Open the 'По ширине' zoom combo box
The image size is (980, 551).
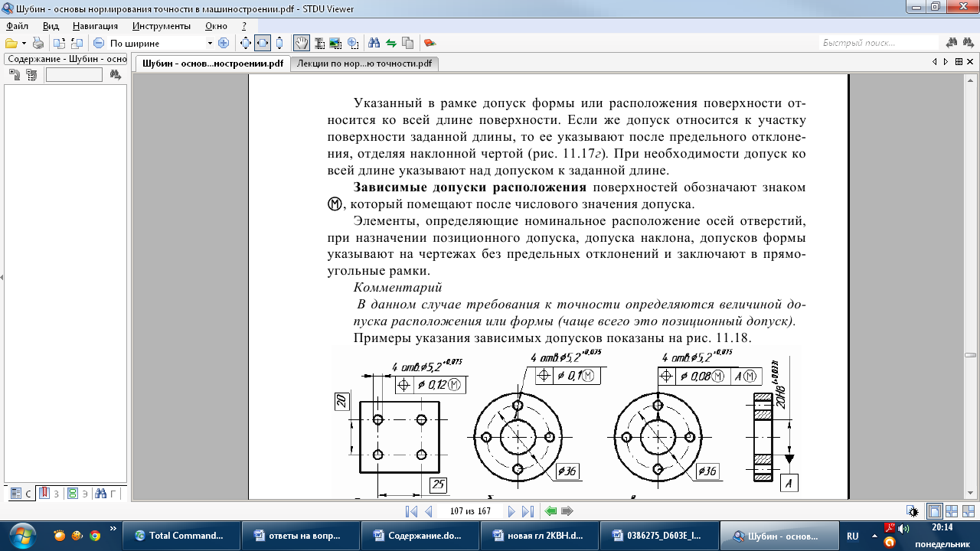point(161,43)
